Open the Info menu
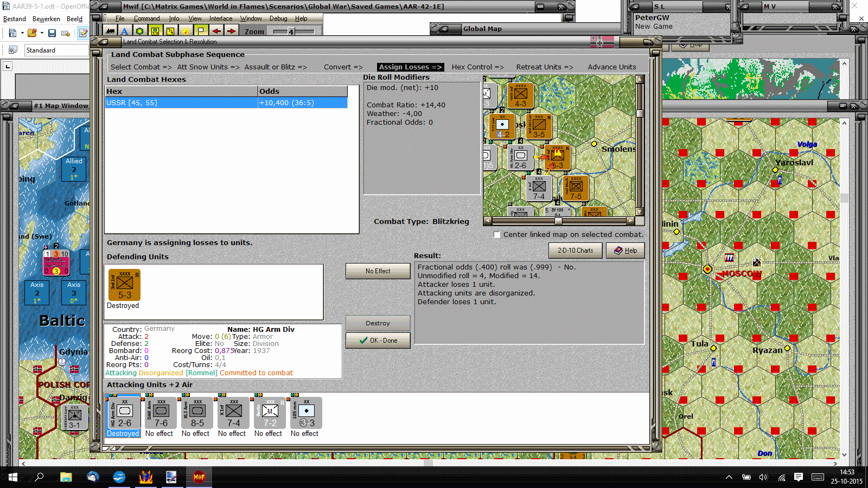Screen dimensions: 868x488 click(x=174, y=18)
